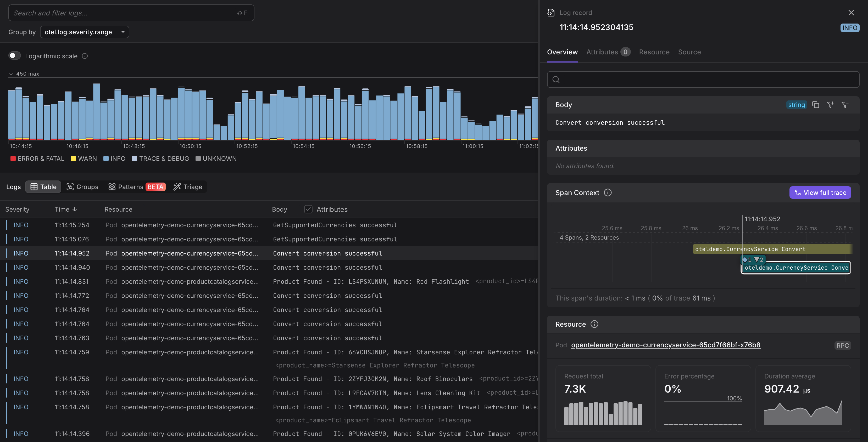Uncheck the Attributes column checkbox

pyautogui.click(x=308, y=209)
